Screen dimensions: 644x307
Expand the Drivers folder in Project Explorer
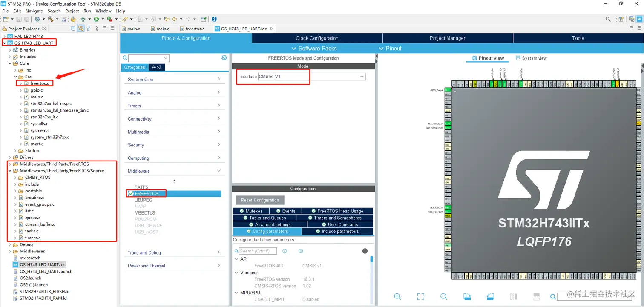coord(10,157)
